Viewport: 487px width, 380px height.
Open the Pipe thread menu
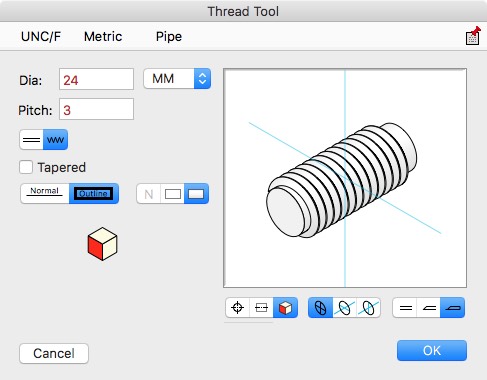169,36
